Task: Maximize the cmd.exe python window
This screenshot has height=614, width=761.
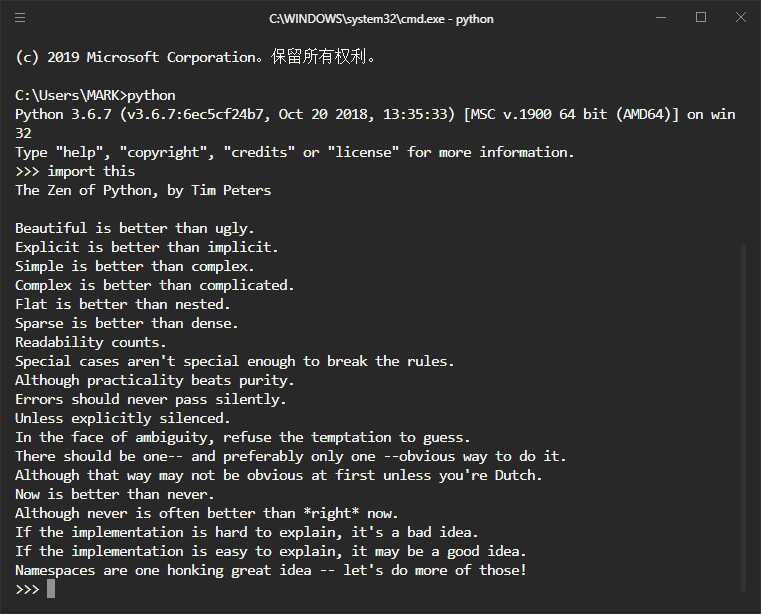Action: pos(701,17)
